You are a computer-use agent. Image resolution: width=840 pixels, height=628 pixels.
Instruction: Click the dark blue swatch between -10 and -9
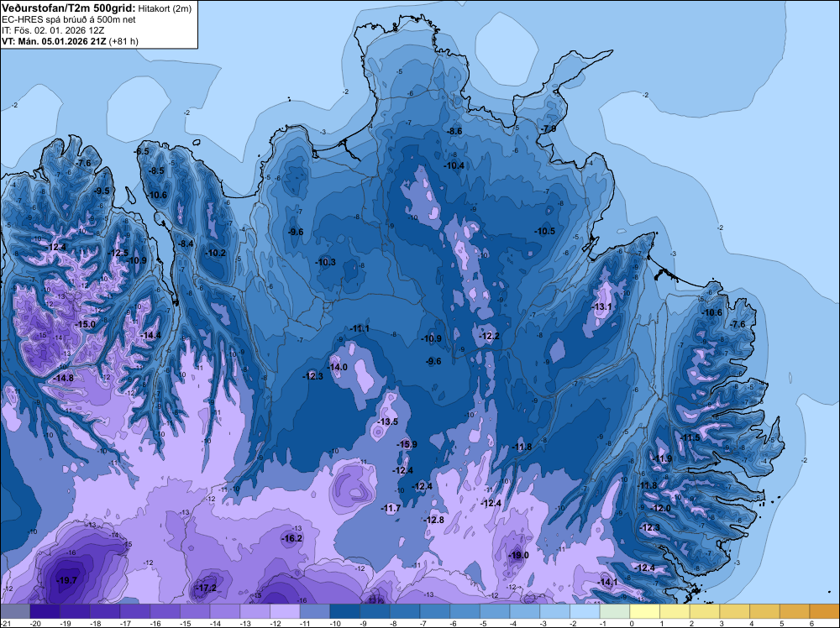click(345, 611)
